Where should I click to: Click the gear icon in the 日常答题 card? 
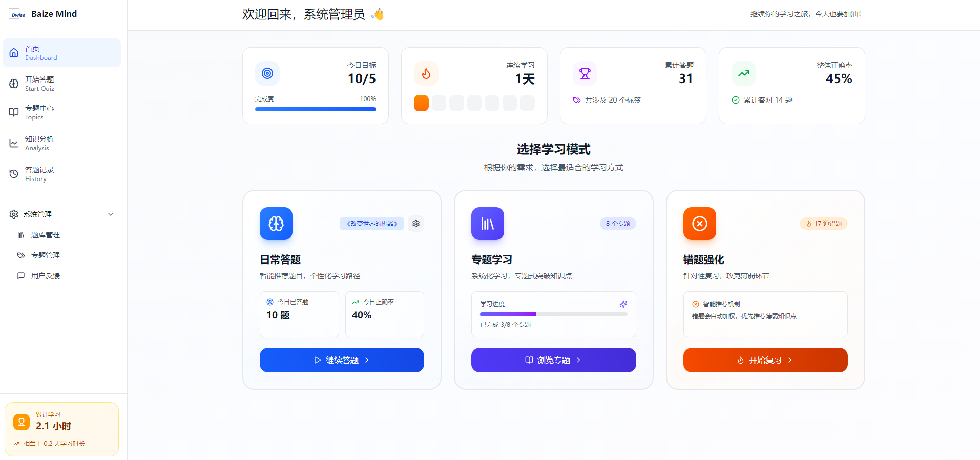416,224
